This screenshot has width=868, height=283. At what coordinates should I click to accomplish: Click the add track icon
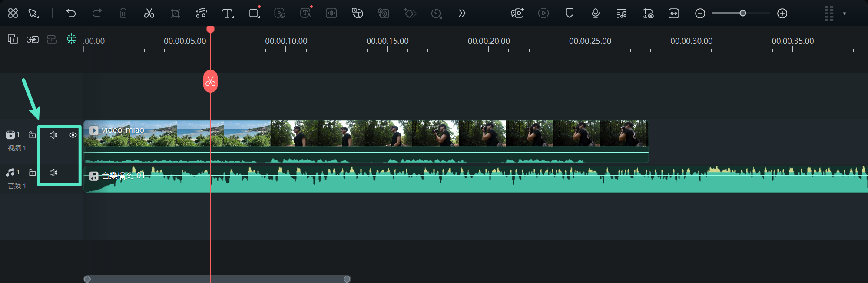coord(13,40)
